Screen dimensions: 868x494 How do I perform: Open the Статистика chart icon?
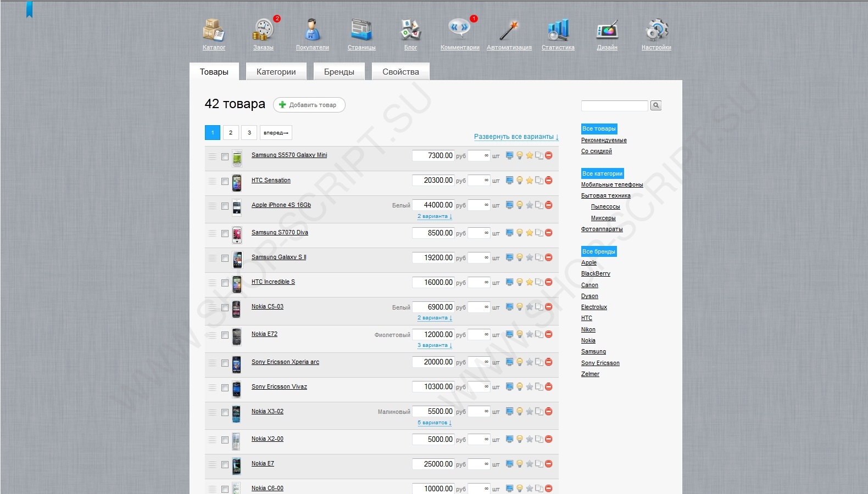click(558, 30)
